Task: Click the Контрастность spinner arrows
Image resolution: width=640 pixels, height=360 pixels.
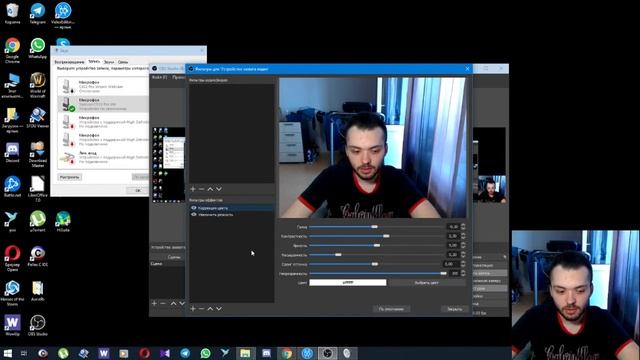Action: [x=463, y=236]
